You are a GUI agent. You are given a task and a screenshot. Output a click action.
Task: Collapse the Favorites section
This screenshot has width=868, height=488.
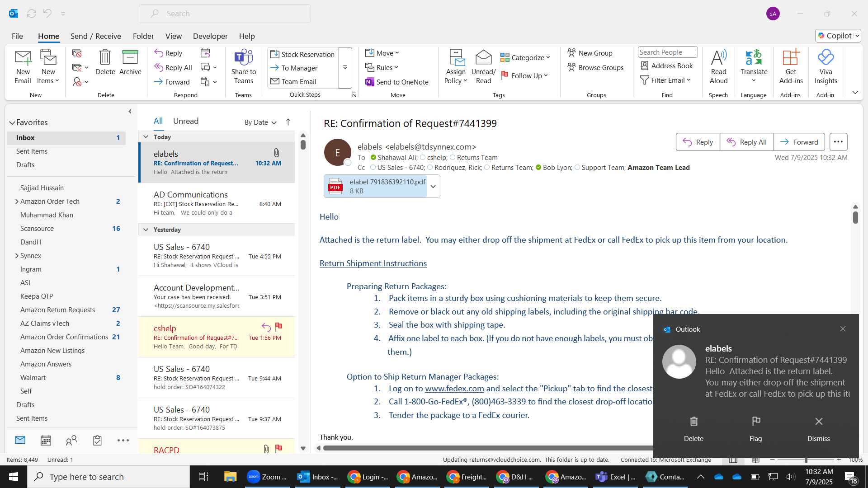[x=12, y=122]
